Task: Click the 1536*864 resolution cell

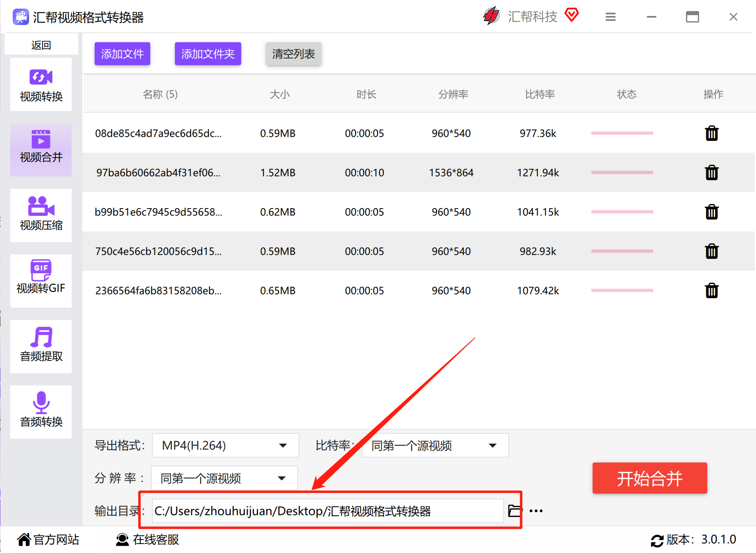Action: 451,172
